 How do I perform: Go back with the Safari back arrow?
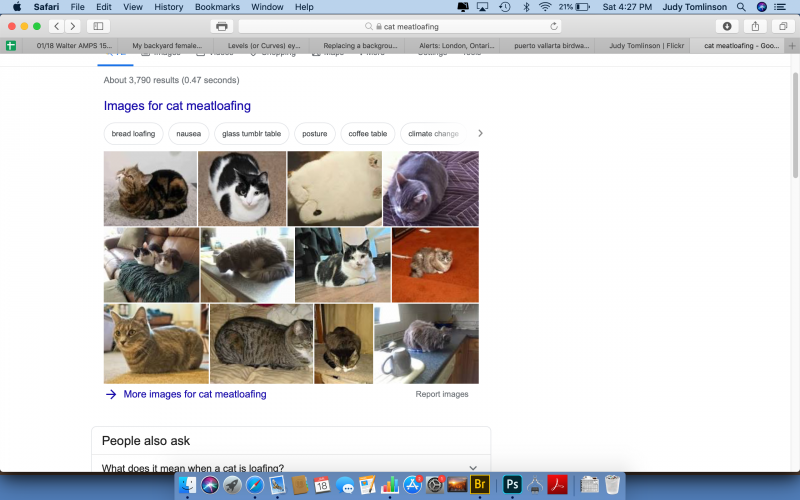tap(56, 26)
